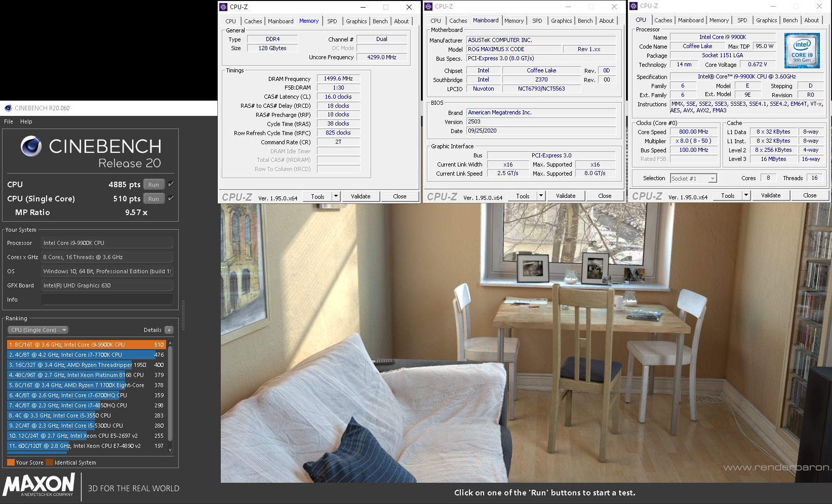Viewport: 832px width, 504px height.
Task: Click the Cinebench sphere logo in header
Action: 31,146
